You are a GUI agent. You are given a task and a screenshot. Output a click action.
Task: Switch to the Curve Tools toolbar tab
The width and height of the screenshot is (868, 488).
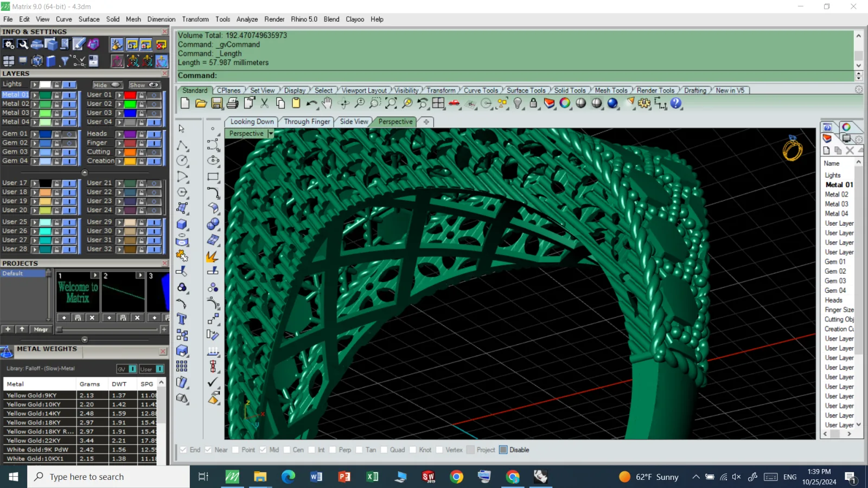tap(481, 91)
